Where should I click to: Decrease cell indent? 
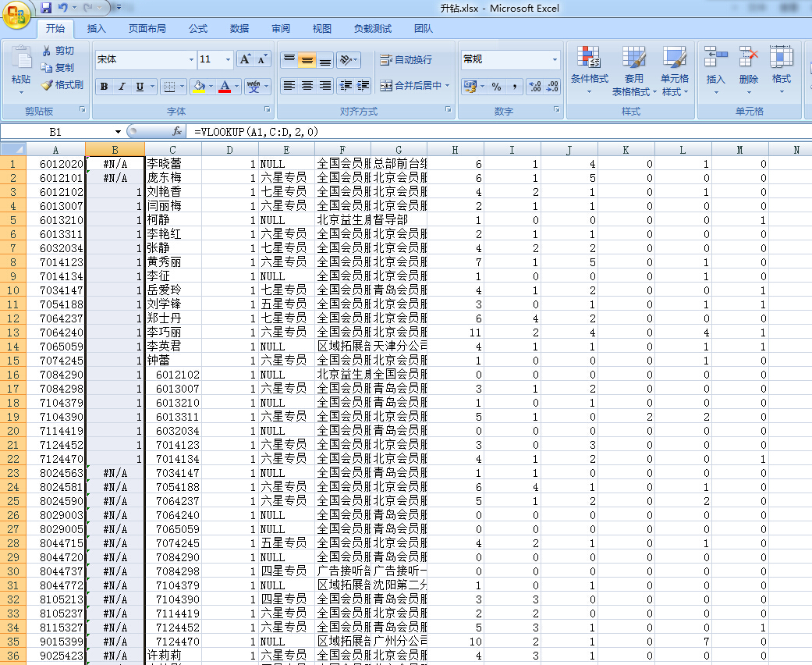pos(346,86)
